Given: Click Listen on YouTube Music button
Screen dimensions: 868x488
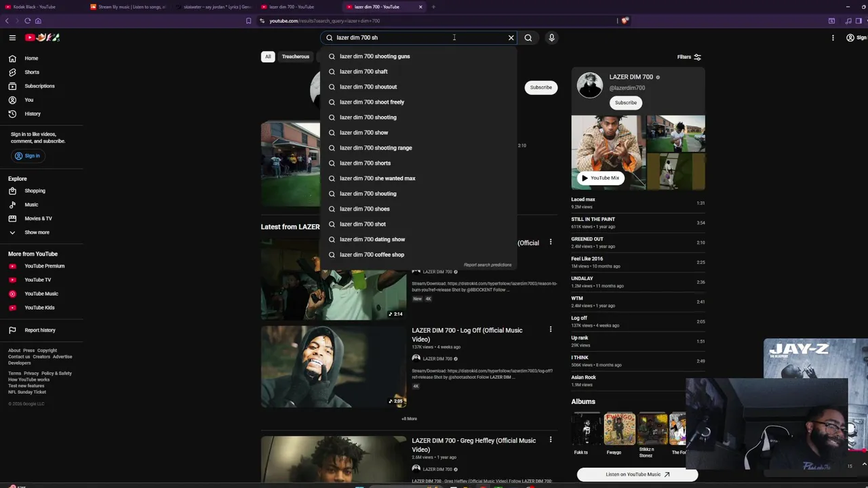Looking at the screenshot, I should pyautogui.click(x=637, y=474).
